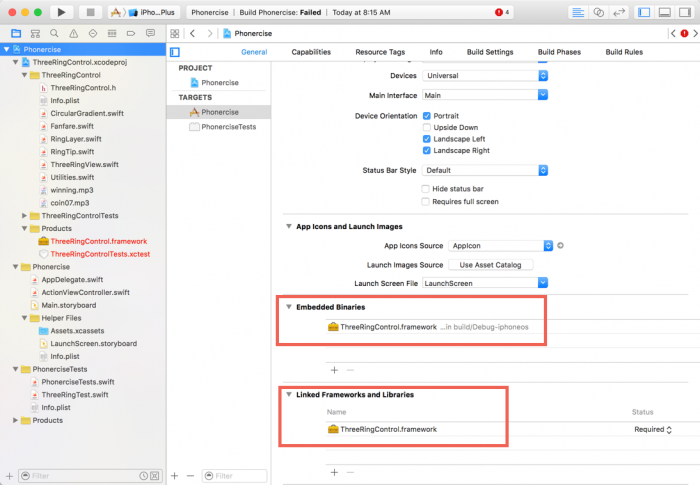Switch to the Info tab
The image size is (700, 485).
point(436,52)
